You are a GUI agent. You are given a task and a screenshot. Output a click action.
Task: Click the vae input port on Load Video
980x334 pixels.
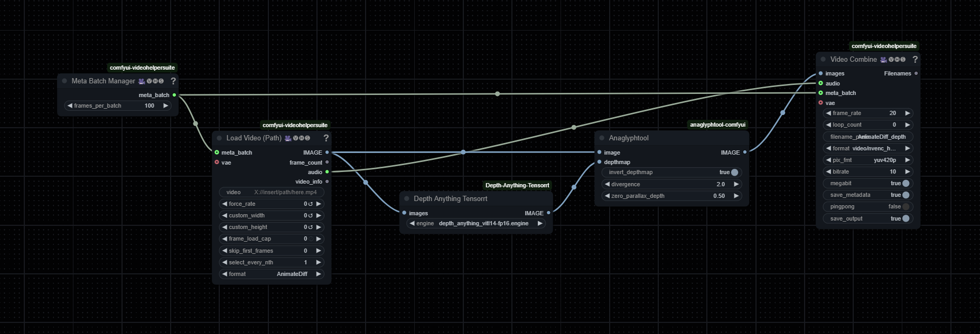pos(217,163)
